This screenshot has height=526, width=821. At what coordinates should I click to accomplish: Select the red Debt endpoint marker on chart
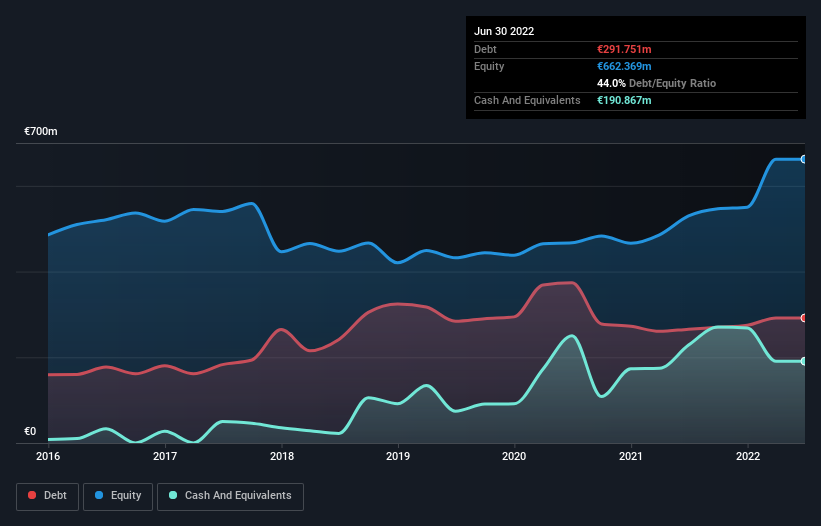tap(803, 318)
